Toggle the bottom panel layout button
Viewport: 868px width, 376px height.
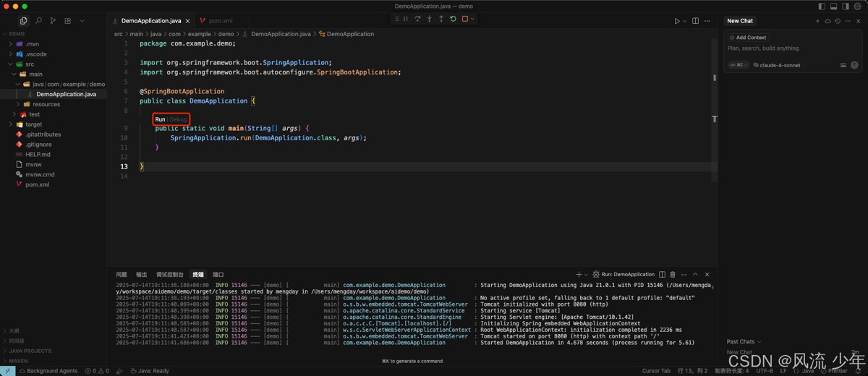[x=833, y=7]
